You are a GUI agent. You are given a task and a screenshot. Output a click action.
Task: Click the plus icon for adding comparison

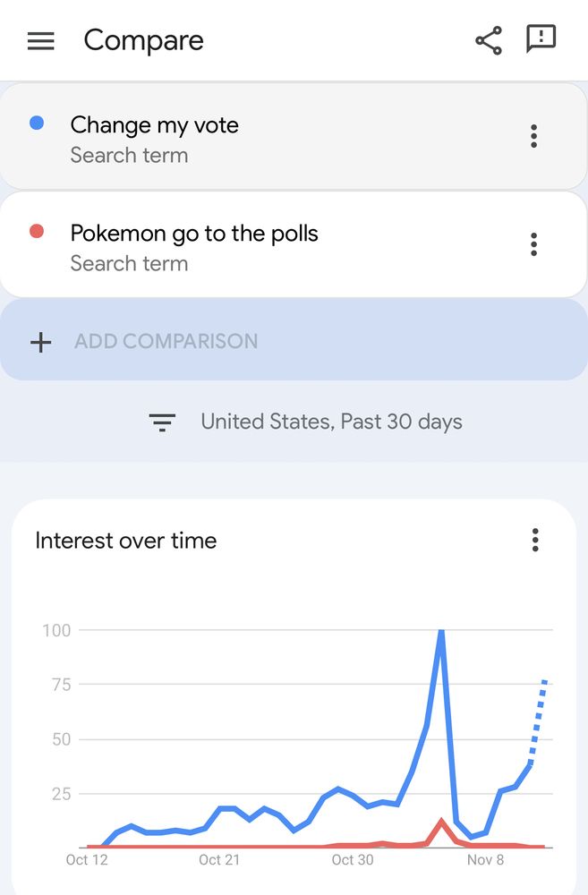point(40,342)
